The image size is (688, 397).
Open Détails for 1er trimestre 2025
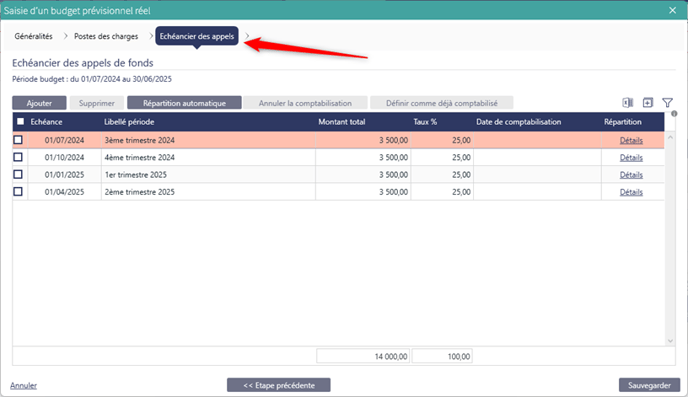631,175
